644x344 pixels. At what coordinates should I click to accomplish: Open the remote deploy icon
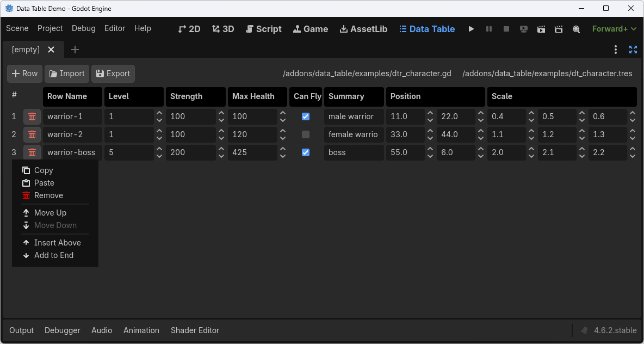524,29
